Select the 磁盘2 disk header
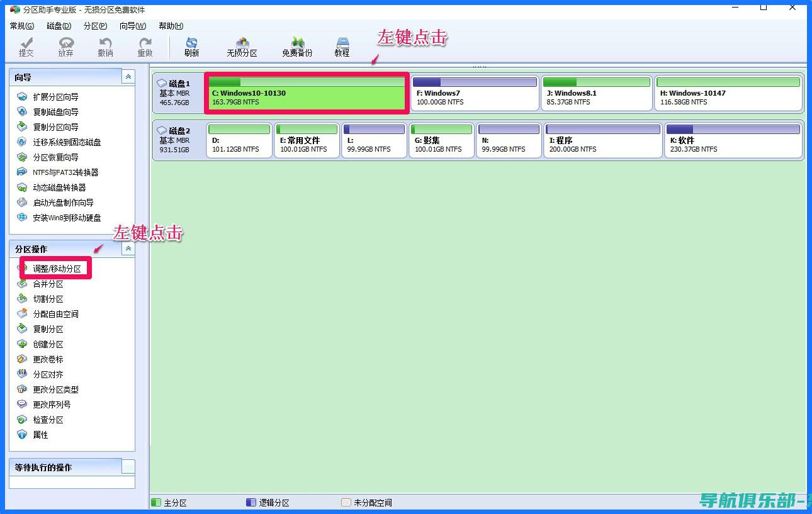This screenshot has width=812, height=514. (x=179, y=141)
